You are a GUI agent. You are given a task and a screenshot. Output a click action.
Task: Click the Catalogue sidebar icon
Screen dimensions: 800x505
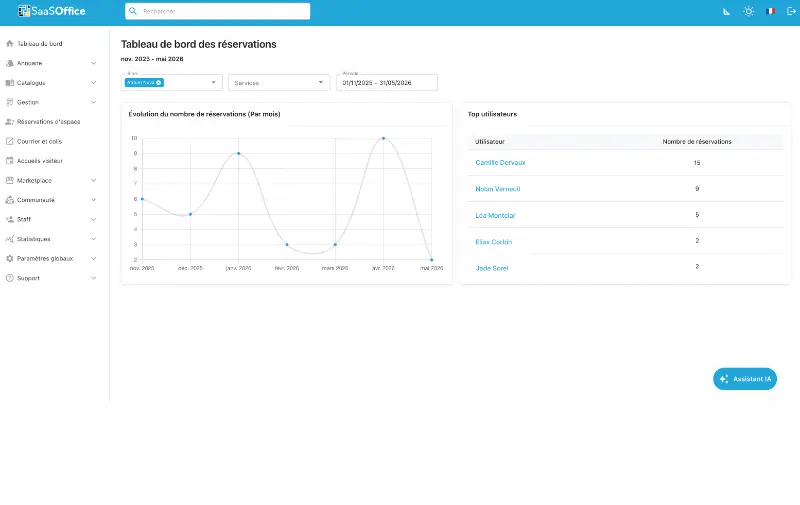[x=9, y=83]
